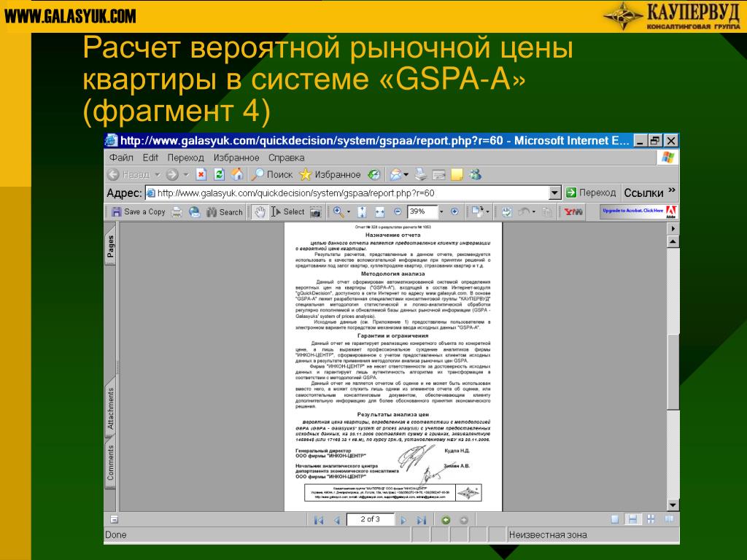Click the Назад back button

[x=128, y=175]
